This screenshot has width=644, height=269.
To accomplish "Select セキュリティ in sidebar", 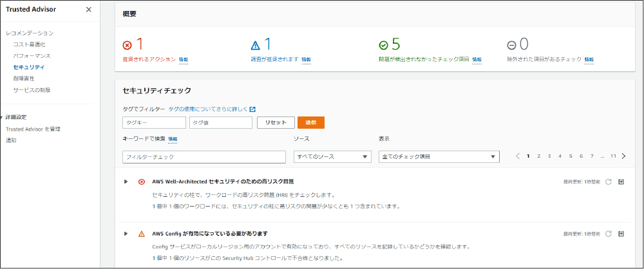I will [x=29, y=67].
